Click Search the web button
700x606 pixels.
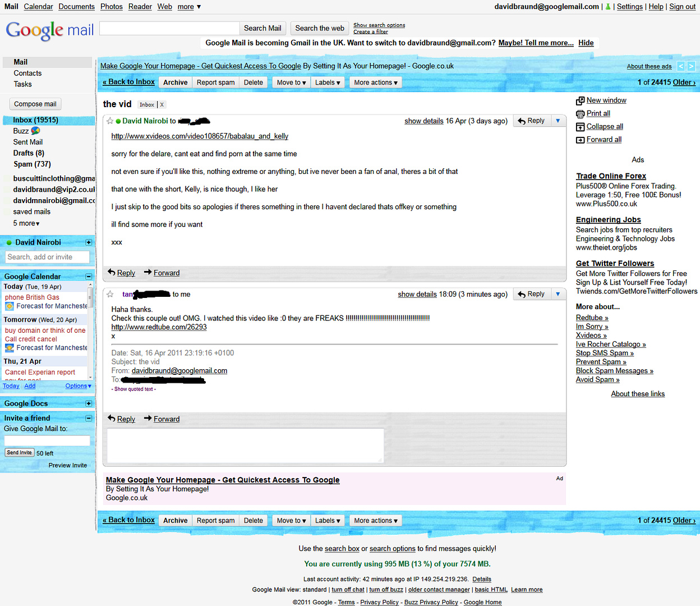click(x=320, y=28)
